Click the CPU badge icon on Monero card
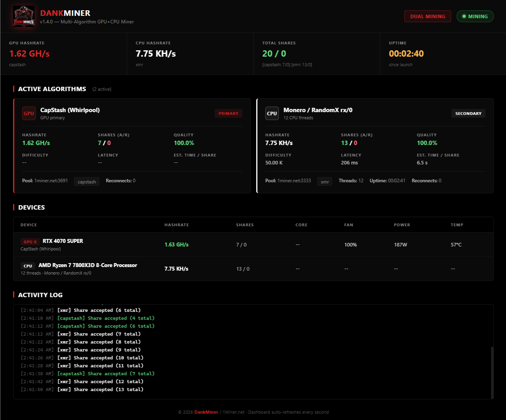506x420 pixels. 272,113
